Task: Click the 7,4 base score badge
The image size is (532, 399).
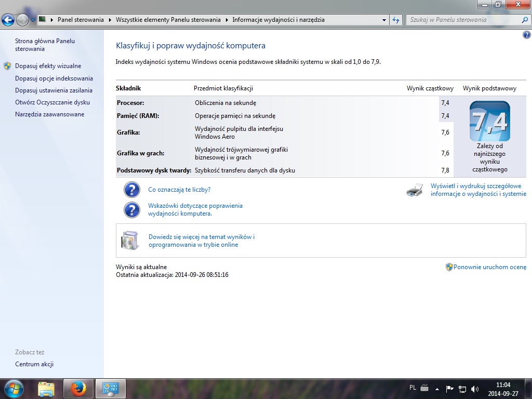Action: 489,121
